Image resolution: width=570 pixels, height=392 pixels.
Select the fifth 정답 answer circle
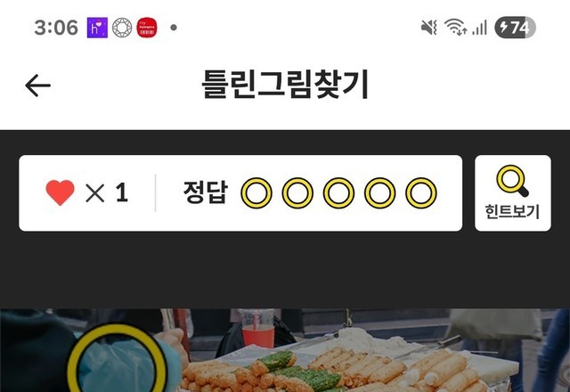pyautogui.click(x=421, y=192)
